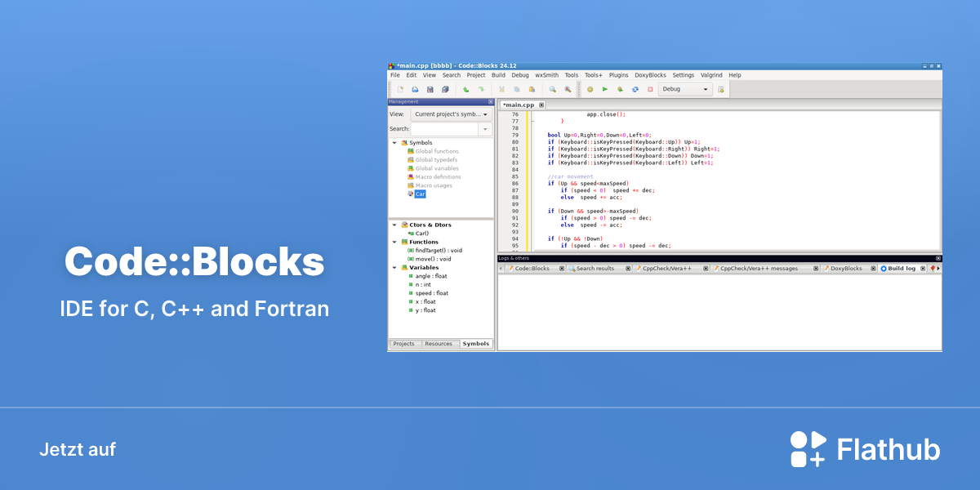Image resolution: width=980 pixels, height=490 pixels.
Task: Click the Undo toolbar icon
Action: [x=466, y=89]
